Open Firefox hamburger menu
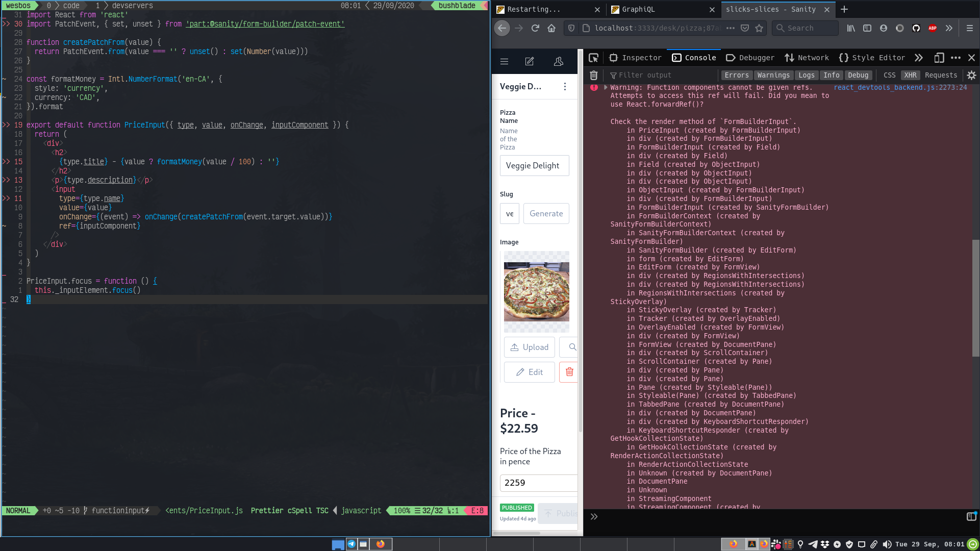Screen dimensions: 980x551 (970, 28)
